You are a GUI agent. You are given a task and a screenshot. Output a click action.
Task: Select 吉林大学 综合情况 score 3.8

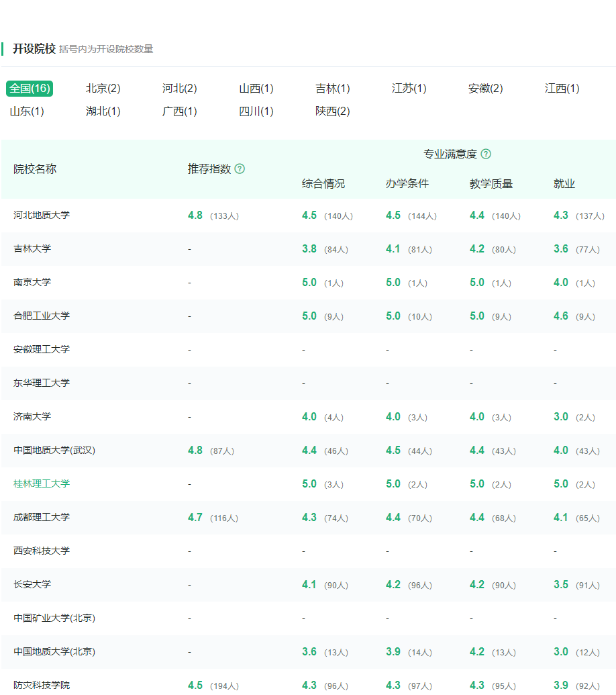pyautogui.click(x=309, y=248)
